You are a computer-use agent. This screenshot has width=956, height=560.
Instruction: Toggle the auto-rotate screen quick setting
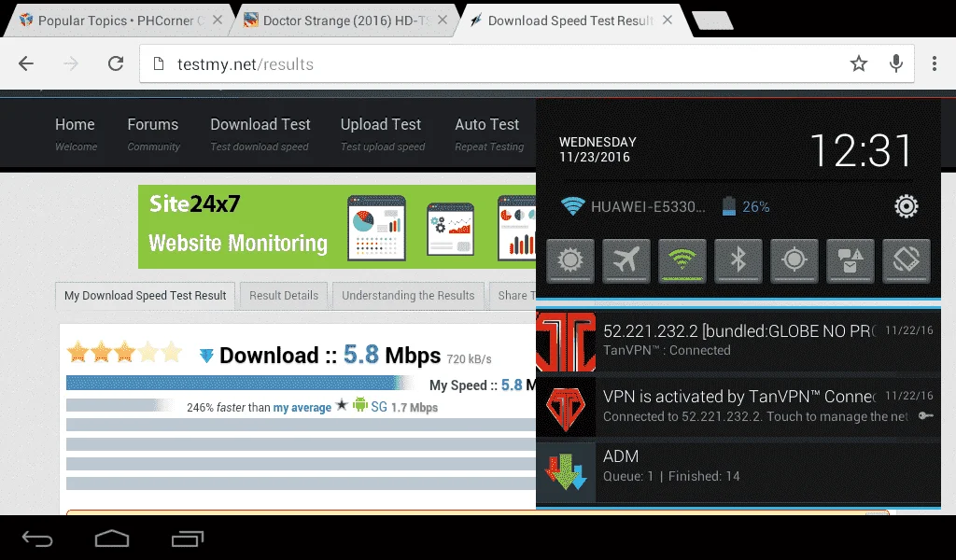[x=907, y=260]
